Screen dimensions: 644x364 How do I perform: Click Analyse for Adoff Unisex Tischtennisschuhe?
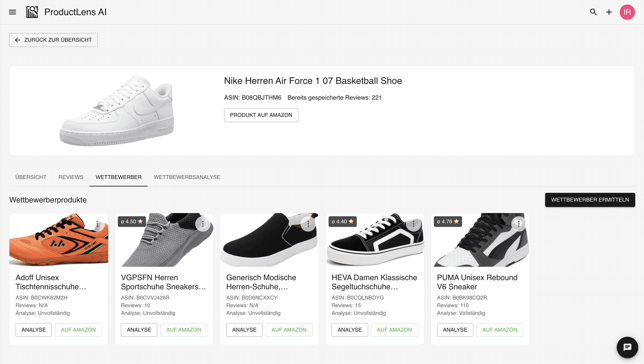34,330
